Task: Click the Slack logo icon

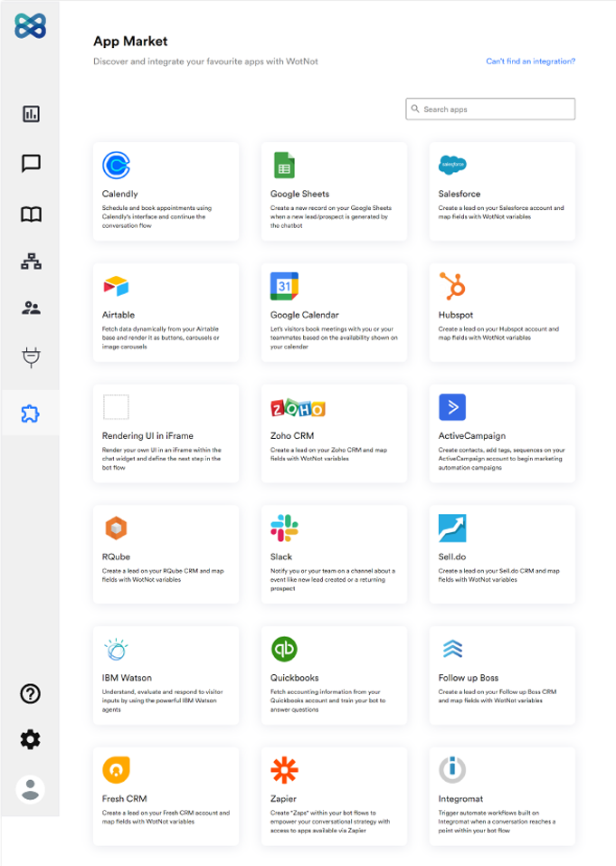Action: point(284,528)
